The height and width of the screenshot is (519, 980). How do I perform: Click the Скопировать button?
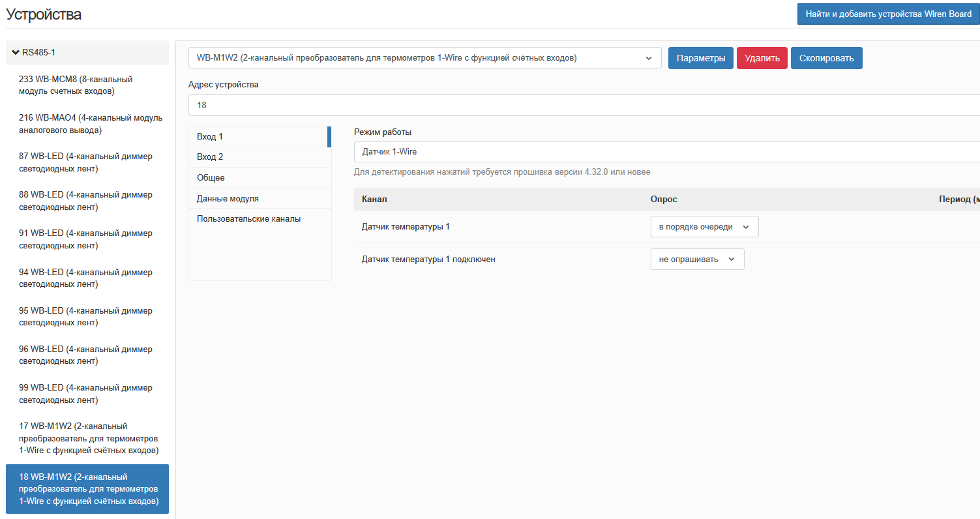(826, 58)
